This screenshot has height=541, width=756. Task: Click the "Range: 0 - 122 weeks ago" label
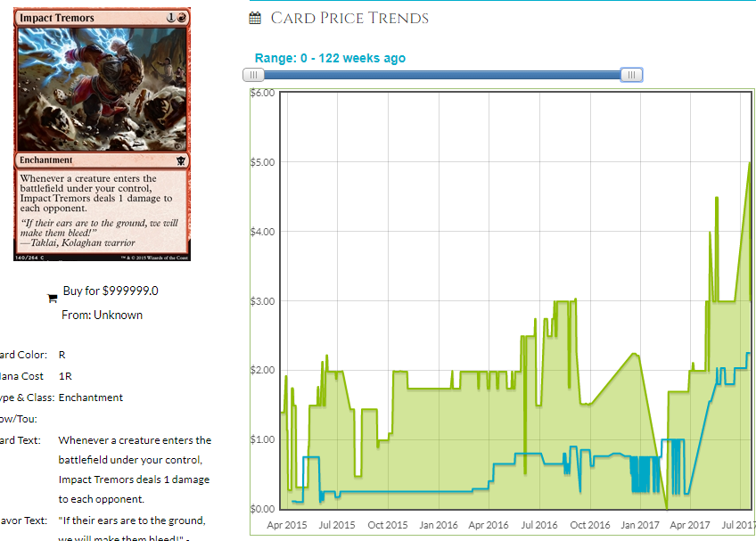click(330, 58)
